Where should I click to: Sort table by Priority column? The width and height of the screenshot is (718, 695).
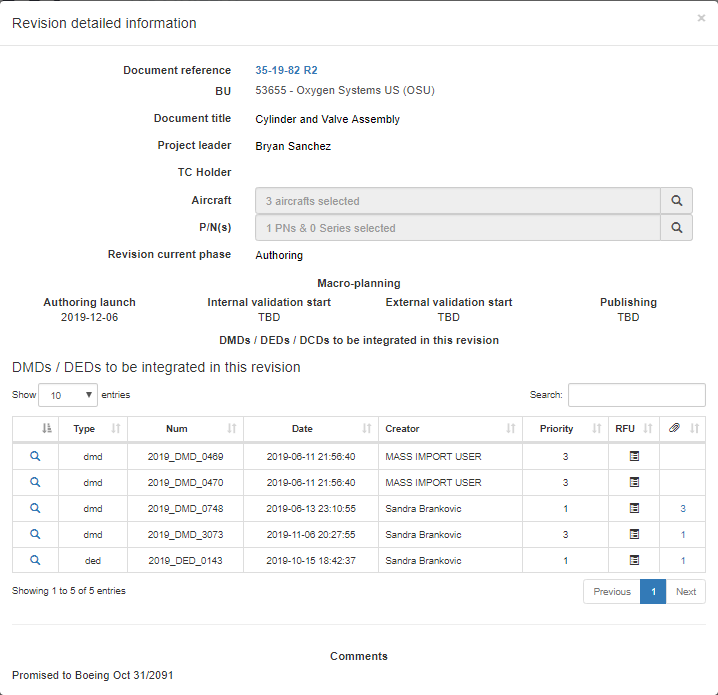click(x=564, y=429)
